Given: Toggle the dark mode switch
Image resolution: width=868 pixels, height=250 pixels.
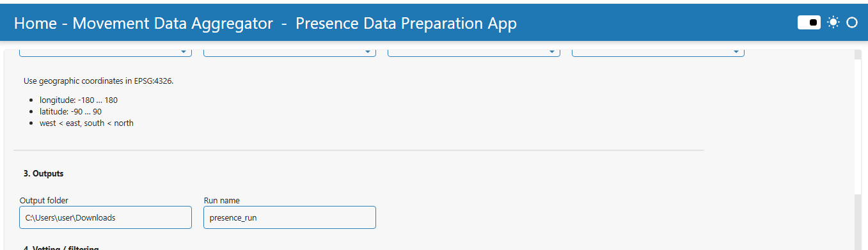Looking at the screenshot, I should coord(809,22).
